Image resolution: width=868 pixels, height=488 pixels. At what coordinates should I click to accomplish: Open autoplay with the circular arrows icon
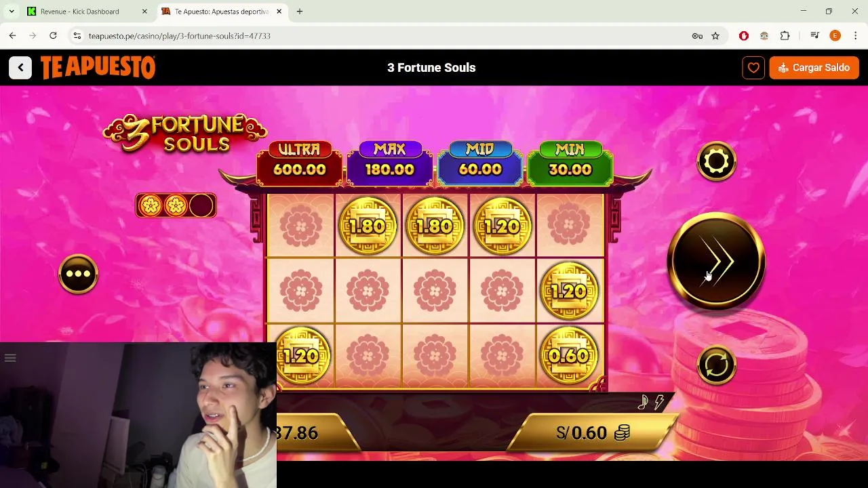pos(717,365)
